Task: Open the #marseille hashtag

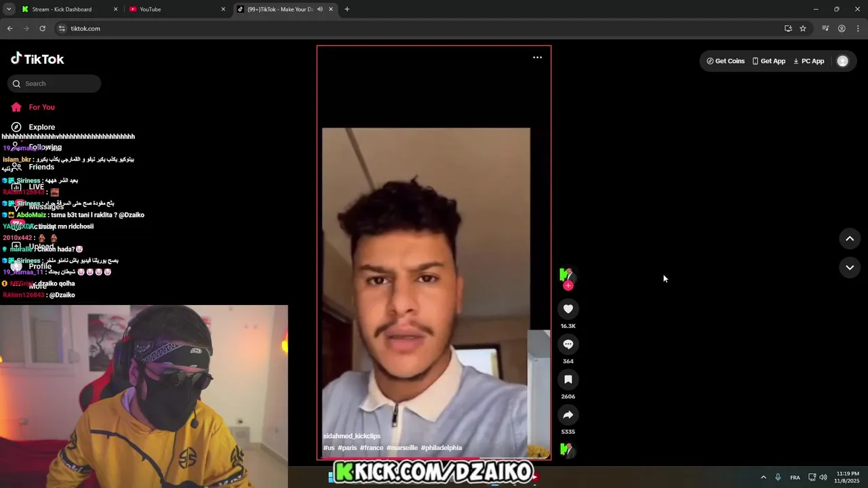Action: [x=402, y=448]
